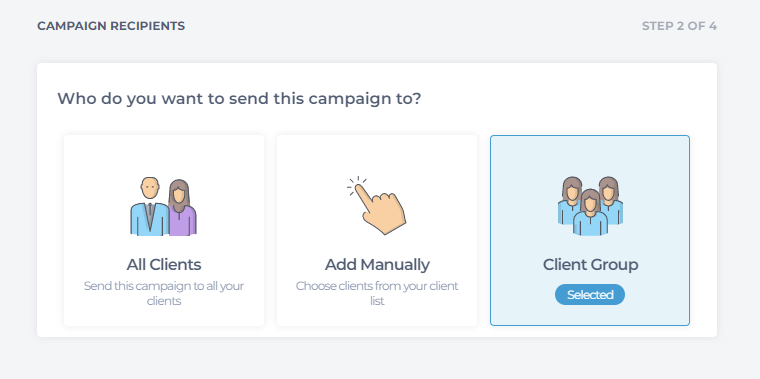Click the STEP 2 OF 4 indicator
760x379 pixels.
click(679, 26)
